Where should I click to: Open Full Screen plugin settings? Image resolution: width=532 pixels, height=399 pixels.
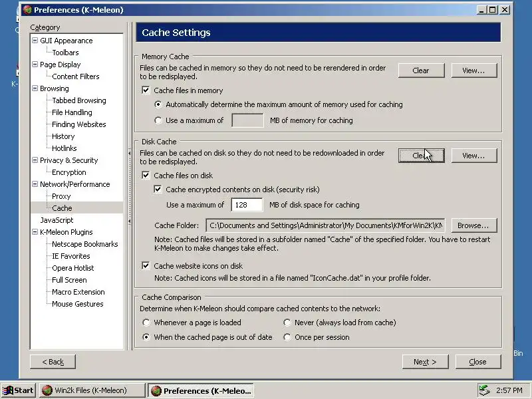coord(69,280)
